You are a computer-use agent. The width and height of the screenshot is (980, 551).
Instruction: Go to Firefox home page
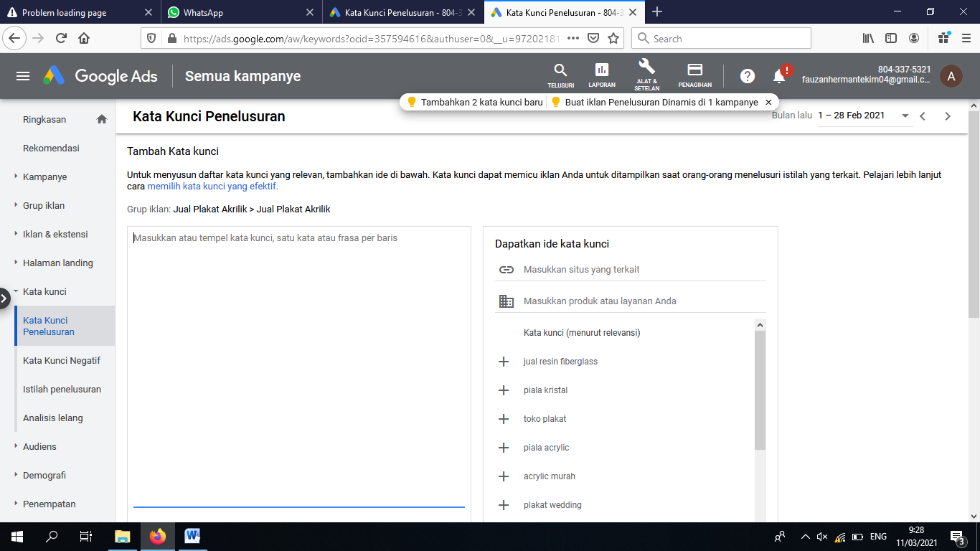(x=84, y=38)
